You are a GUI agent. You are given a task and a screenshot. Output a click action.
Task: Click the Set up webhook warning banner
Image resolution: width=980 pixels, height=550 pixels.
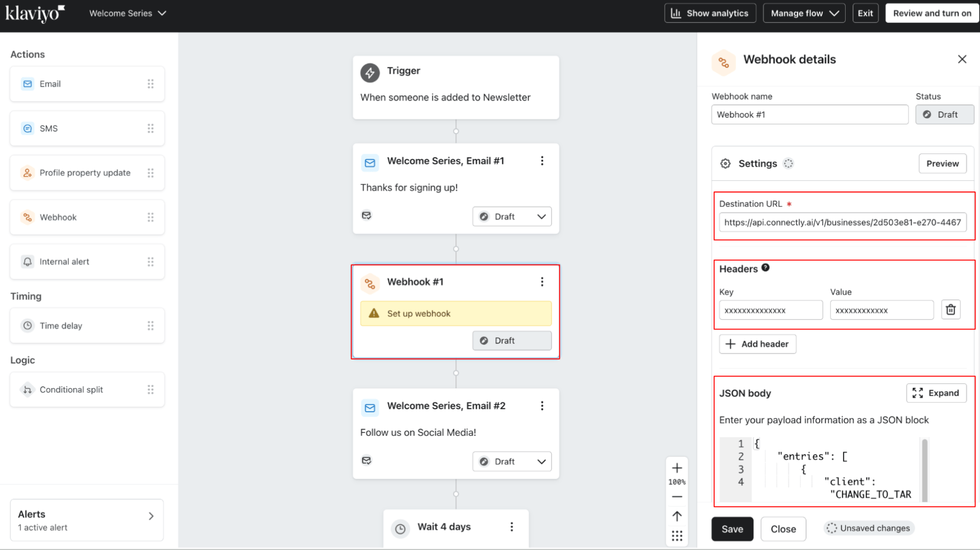coord(455,313)
